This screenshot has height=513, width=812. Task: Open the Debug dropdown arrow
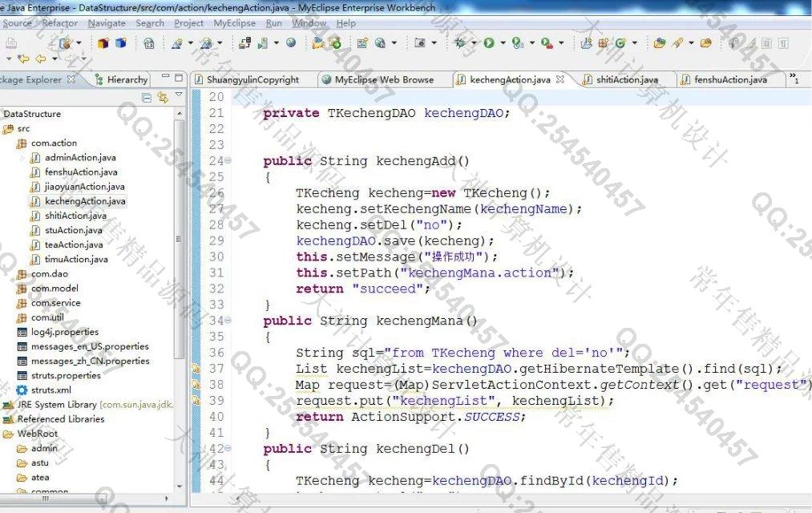[473, 43]
